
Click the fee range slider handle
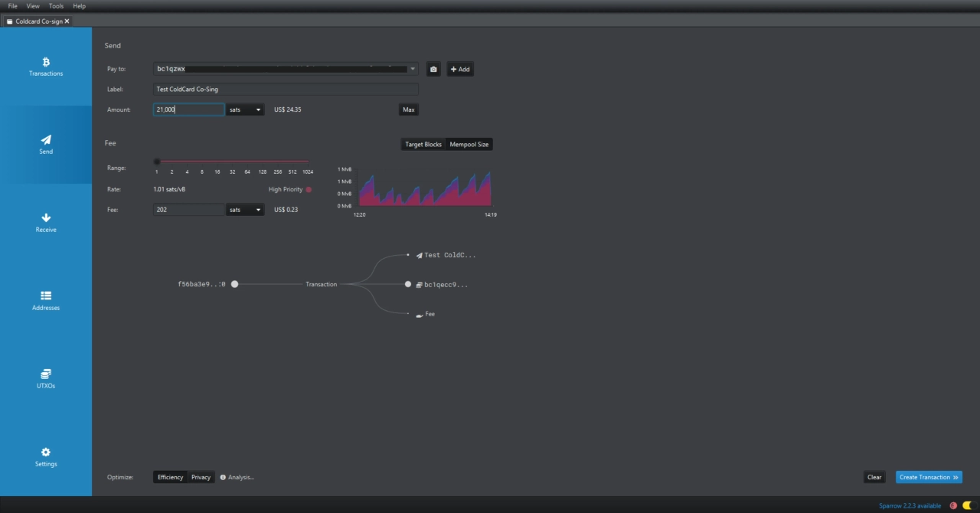tap(157, 162)
